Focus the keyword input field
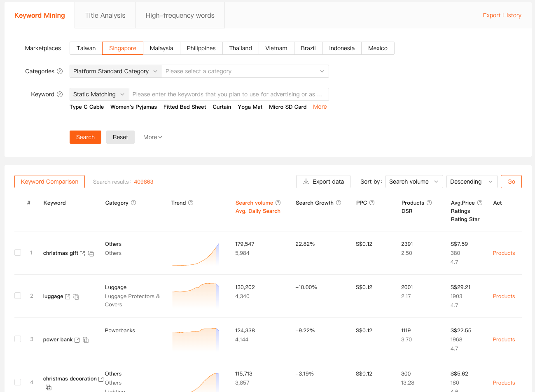Viewport: 535px width, 392px height. pos(229,94)
